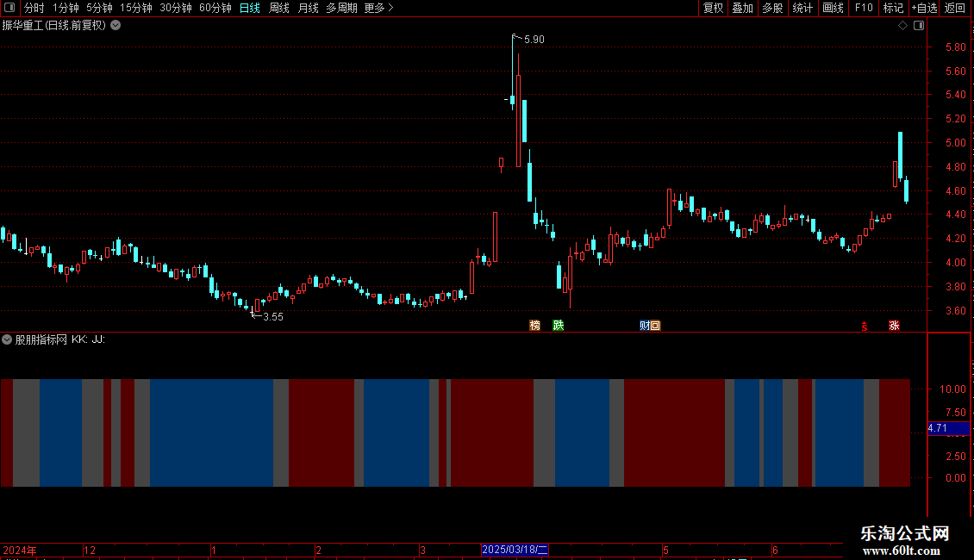Open the 财 financial report marker
Image resolution: width=974 pixels, height=560 pixels.
(644, 326)
